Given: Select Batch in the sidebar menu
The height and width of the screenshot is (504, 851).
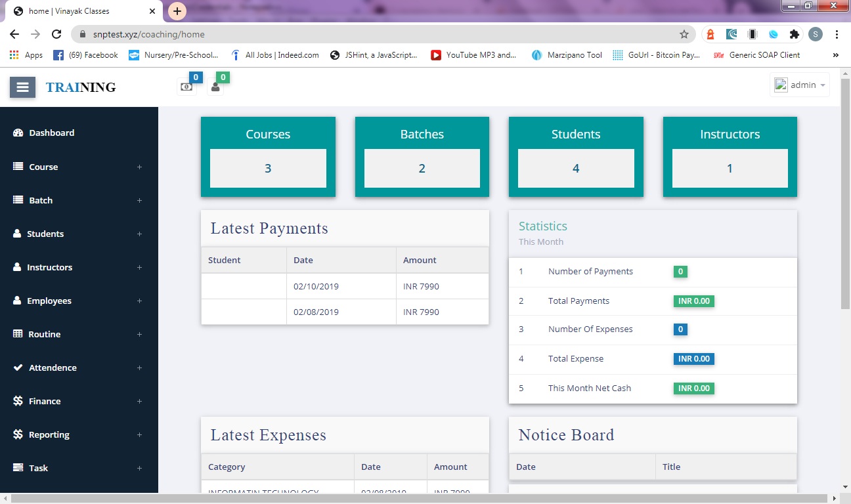Looking at the screenshot, I should (x=41, y=200).
